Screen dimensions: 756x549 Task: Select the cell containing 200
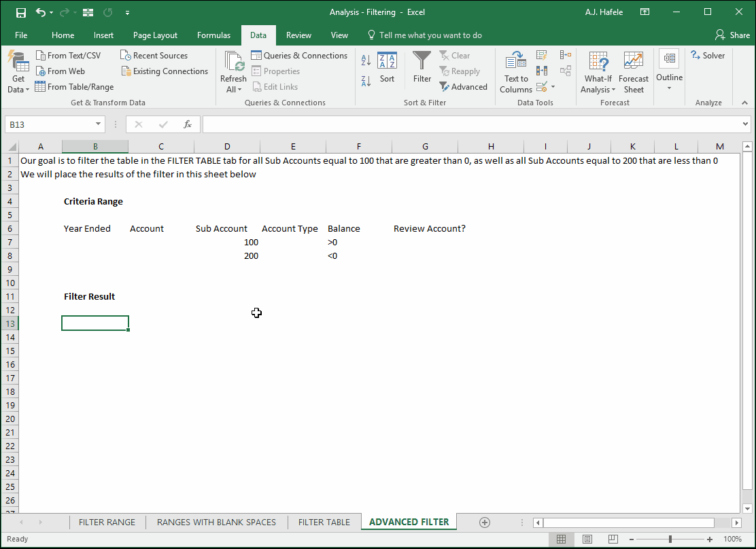click(227, 255)
